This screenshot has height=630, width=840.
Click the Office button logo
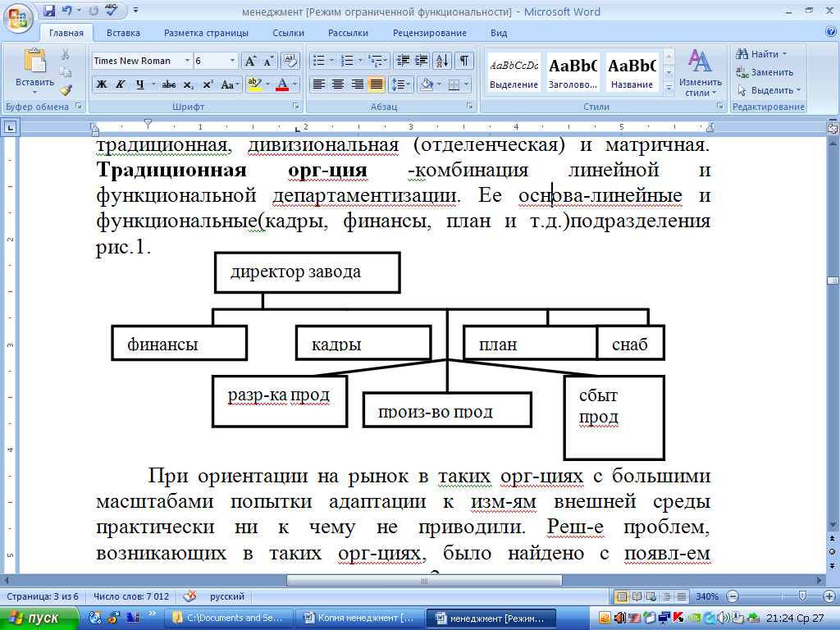pos(18,18)
